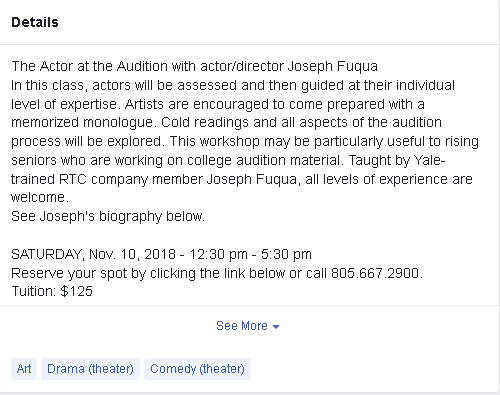Select the Drama (theater) tag
500x395 pixels.
pos(90,369)
